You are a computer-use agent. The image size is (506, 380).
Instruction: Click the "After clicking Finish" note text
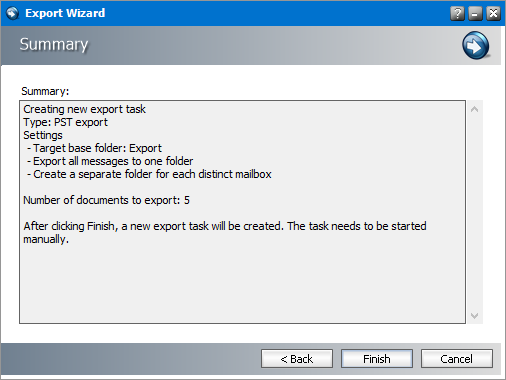click(x=225, y=232)
